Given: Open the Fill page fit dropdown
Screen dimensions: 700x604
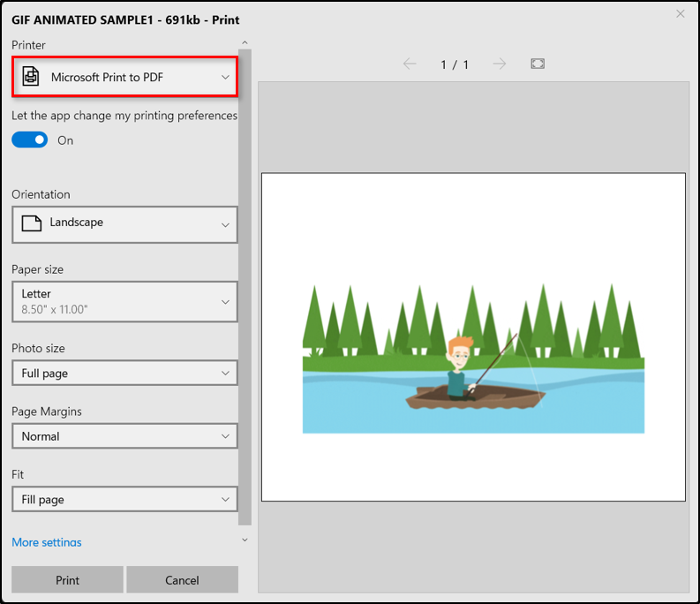Looking at the screenshot, I should (x=124, y=499).
